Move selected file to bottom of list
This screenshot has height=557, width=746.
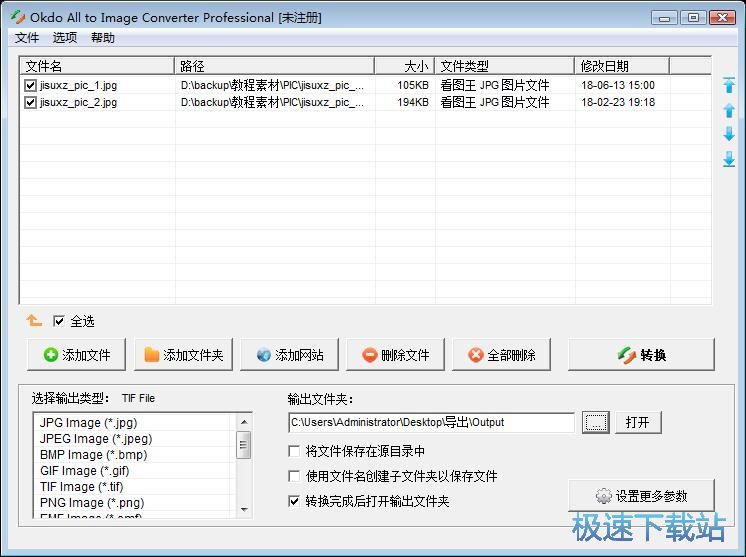point(729,159)
